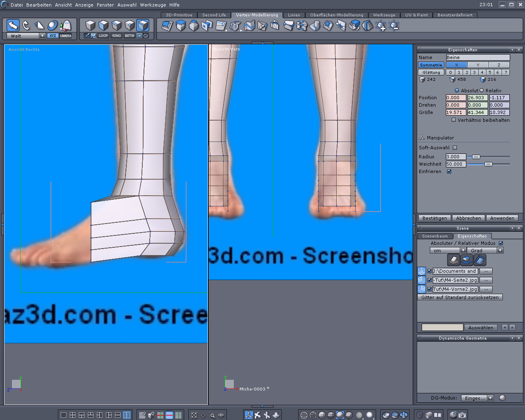Switch to the Szenenbaum tab
The width and height of the screenshot is (525, 420).
tap(435, 236)
